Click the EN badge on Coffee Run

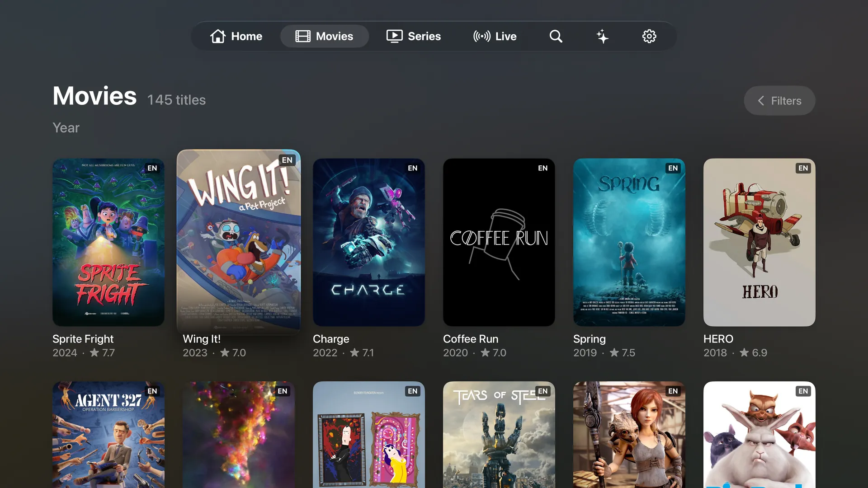(x=543, y=168)
